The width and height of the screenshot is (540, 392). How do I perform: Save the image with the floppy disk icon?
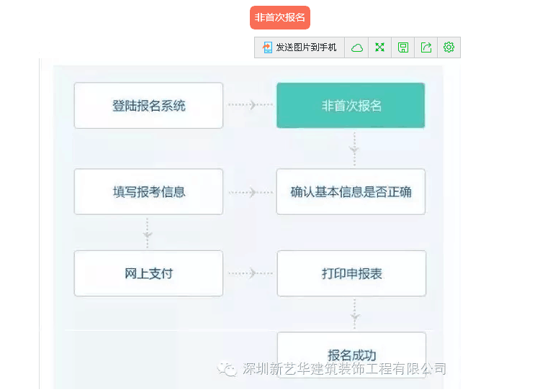tap(403, 47)
